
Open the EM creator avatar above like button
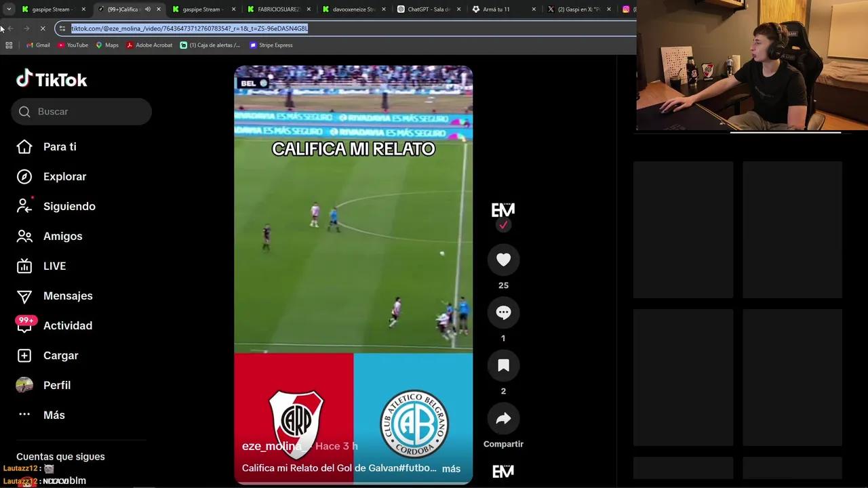[x=503, y=210]
